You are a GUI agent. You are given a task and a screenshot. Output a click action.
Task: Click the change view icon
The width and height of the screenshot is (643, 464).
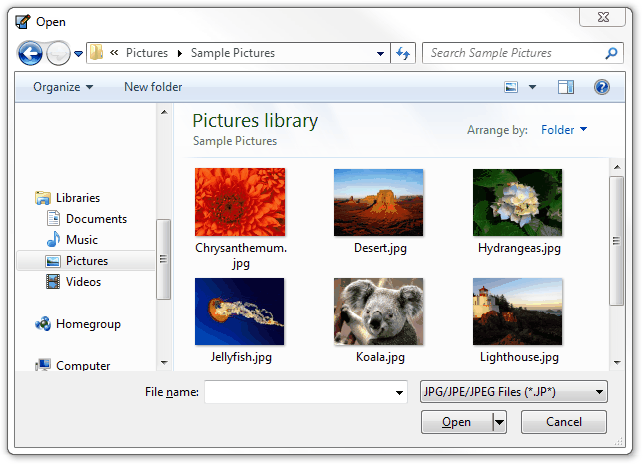(x=511, y=87)
